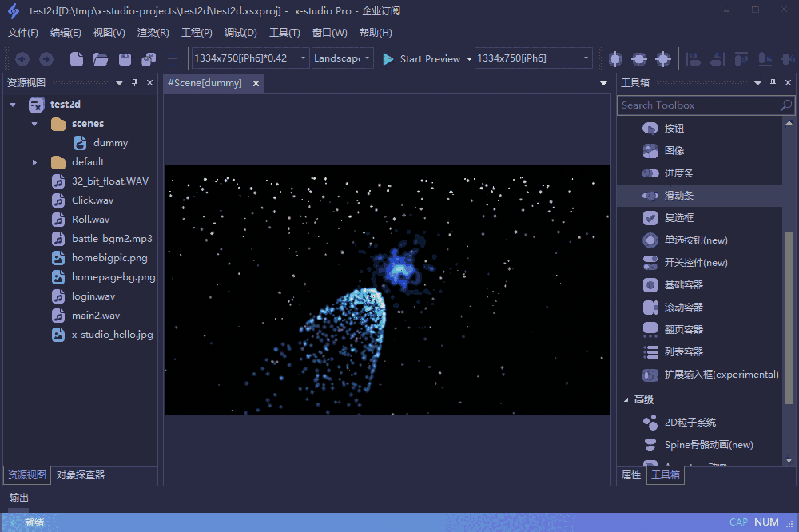
Task: Select the 列表容器 toolbox item
Action: [x=683, y=352]
